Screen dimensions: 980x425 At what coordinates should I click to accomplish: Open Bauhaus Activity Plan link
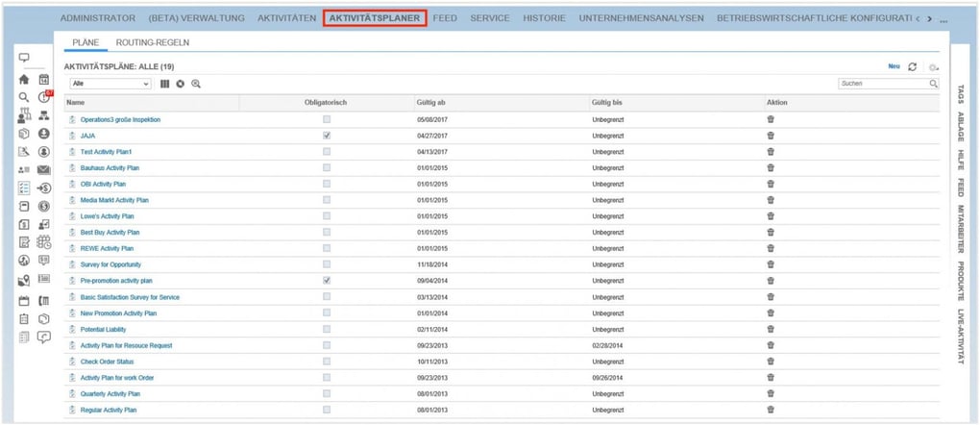click(x=110, y=167)
